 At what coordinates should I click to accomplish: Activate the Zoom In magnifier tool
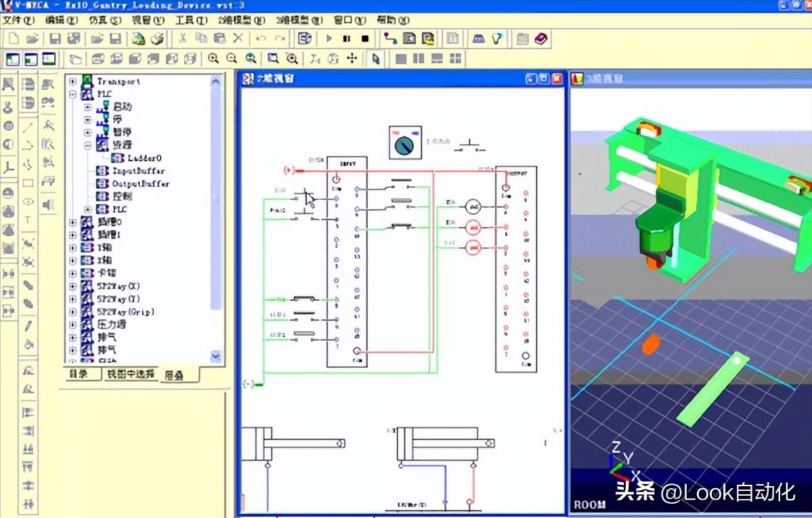[213, 60]
